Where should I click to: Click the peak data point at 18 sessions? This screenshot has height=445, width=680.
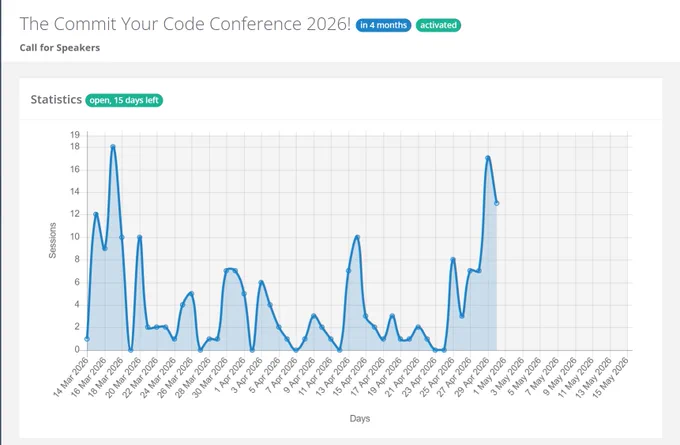(113, 147)
